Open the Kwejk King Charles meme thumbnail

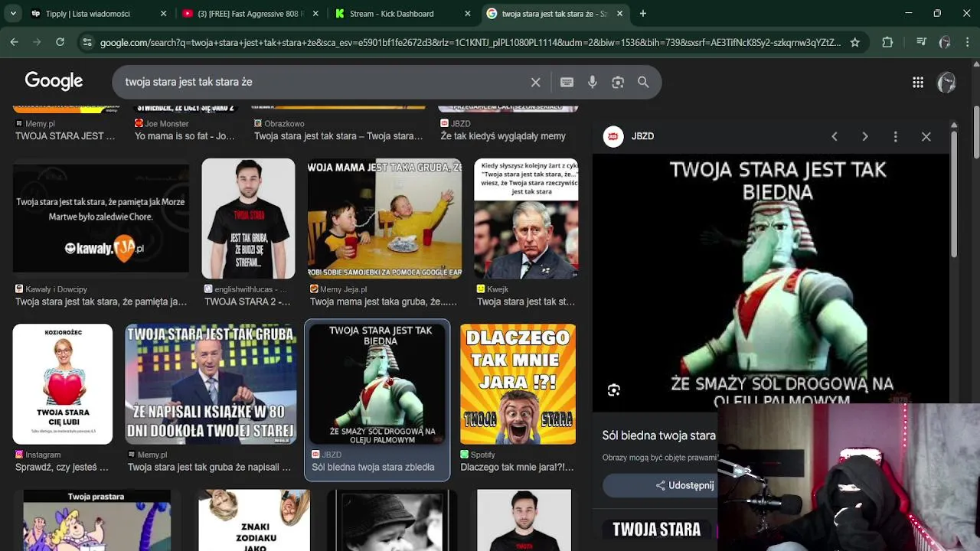pyautogui.click(x=526, y=219)
